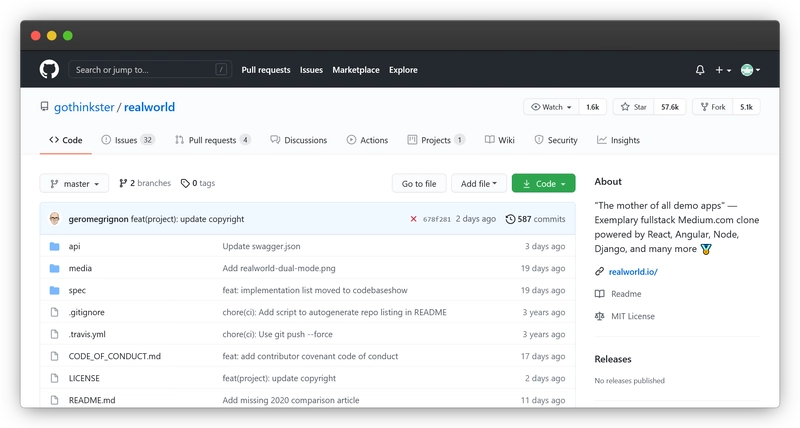
Task: Open the plus create-new menu
Action: point(723,70)
